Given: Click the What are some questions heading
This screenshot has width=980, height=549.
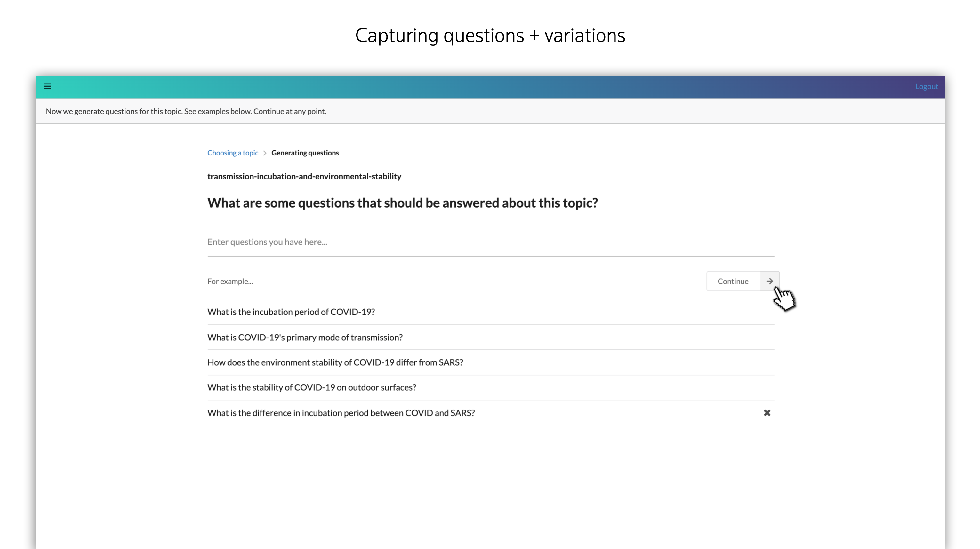Looking at the screenshot, I should coord(402,203).
